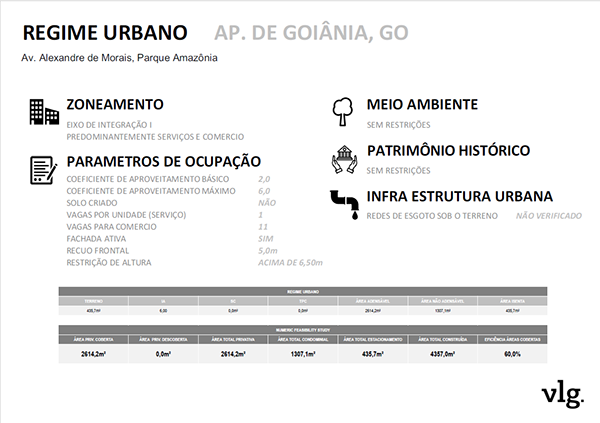
Task: Click the VAGAS PARA COMERCIO label
Action: 111,227
